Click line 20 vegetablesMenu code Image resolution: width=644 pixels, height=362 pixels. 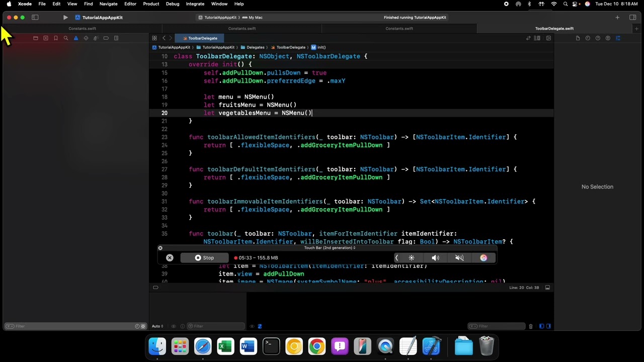coord(258,113)
